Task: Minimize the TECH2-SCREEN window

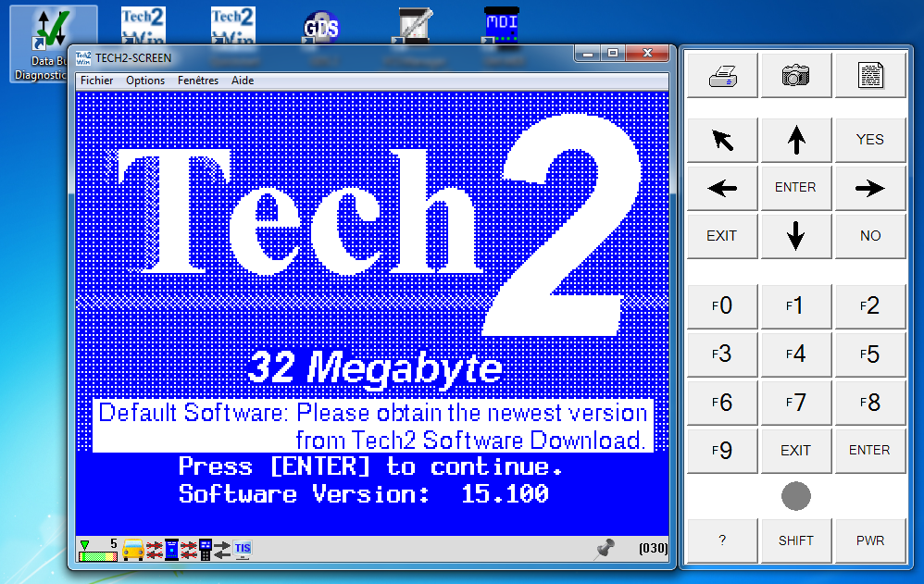Action: coord(588,54)
